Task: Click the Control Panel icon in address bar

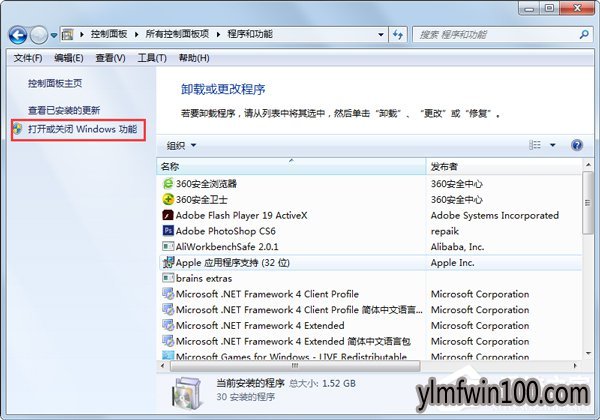Action: click(x=67, y=34)
